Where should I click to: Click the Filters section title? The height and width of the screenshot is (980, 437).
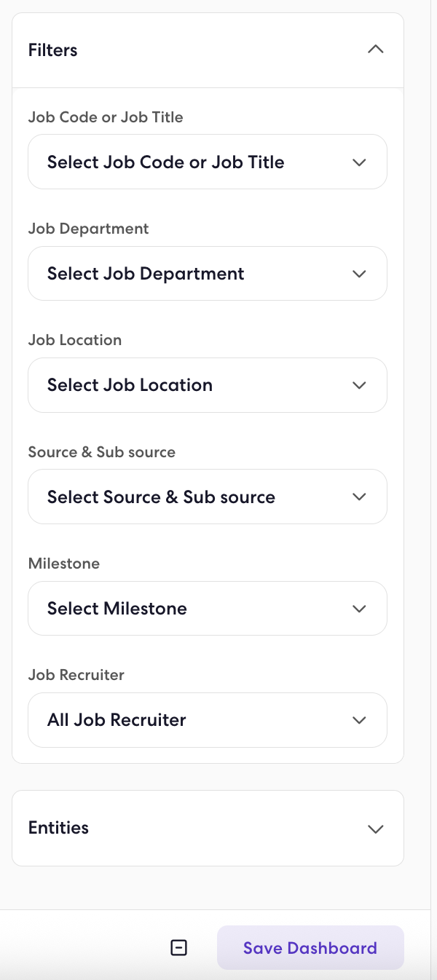[x=52, y=50]
